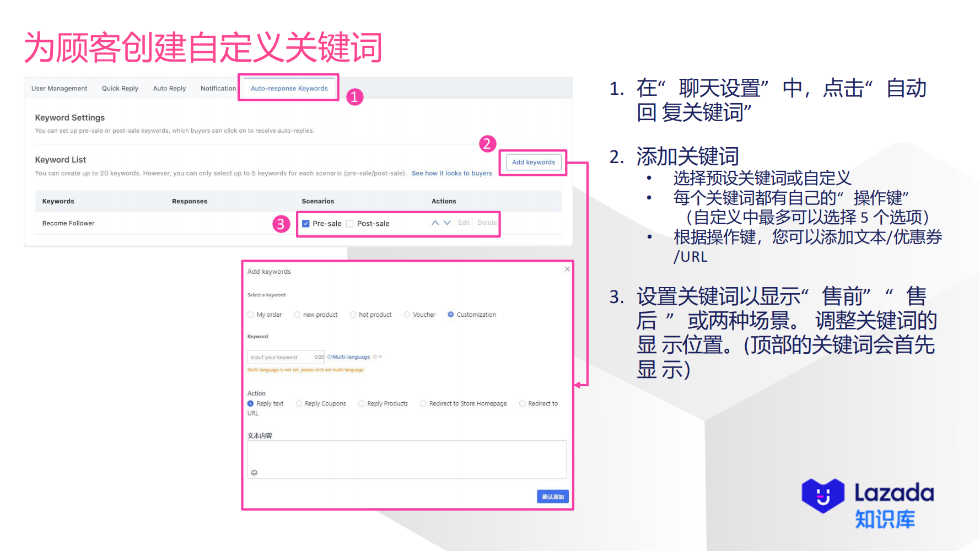This screenshot has height=551, width=980.
Task: Click the Add keywords button
Action: click(533, 162)
